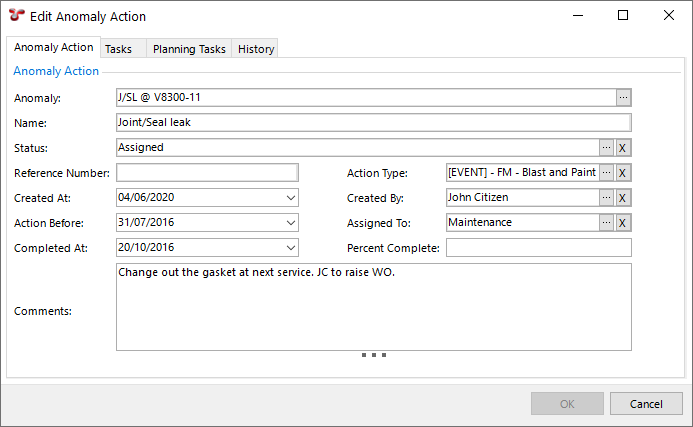Clear the Created By field using X
The width and height of the screenshot is (693, 427).
[622, 198]
